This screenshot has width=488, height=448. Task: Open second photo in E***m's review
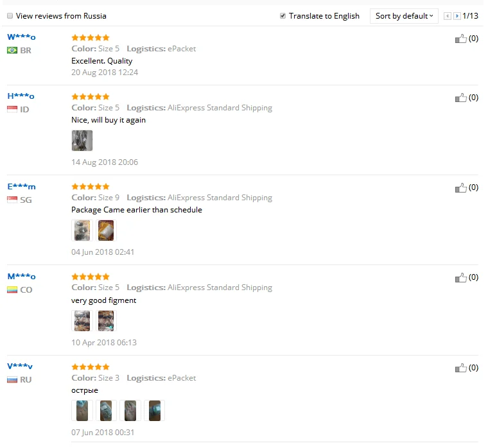[106, 230]
